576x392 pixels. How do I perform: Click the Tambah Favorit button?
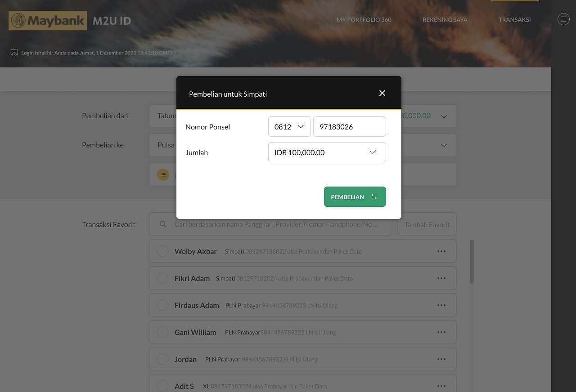pos(427,224)
